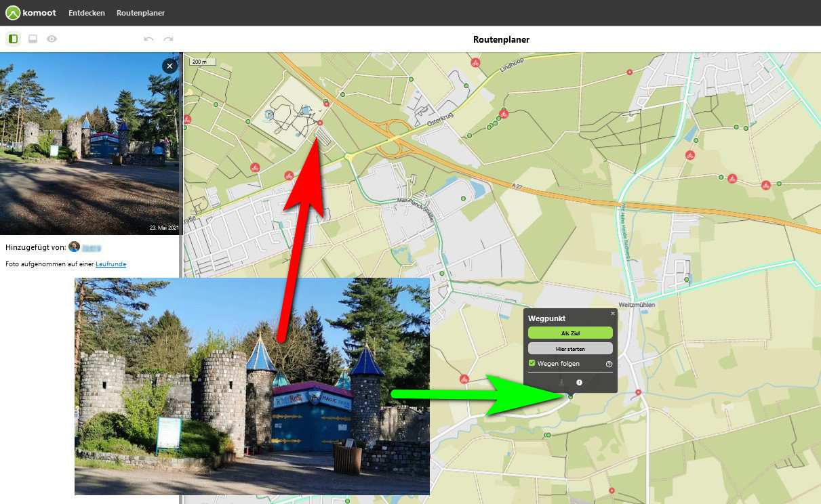Close the photo panel with the X
The image size is (821, 504).
[x=169, y=66]
